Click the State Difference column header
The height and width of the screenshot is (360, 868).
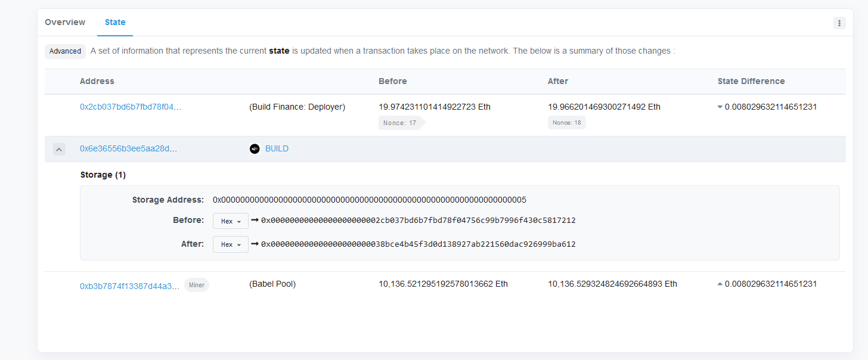(x=751, y=82)
